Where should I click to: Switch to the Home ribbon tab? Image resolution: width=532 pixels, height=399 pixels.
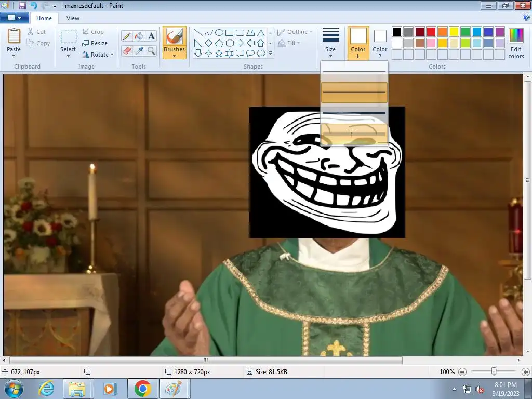click(x=44, y=18)
